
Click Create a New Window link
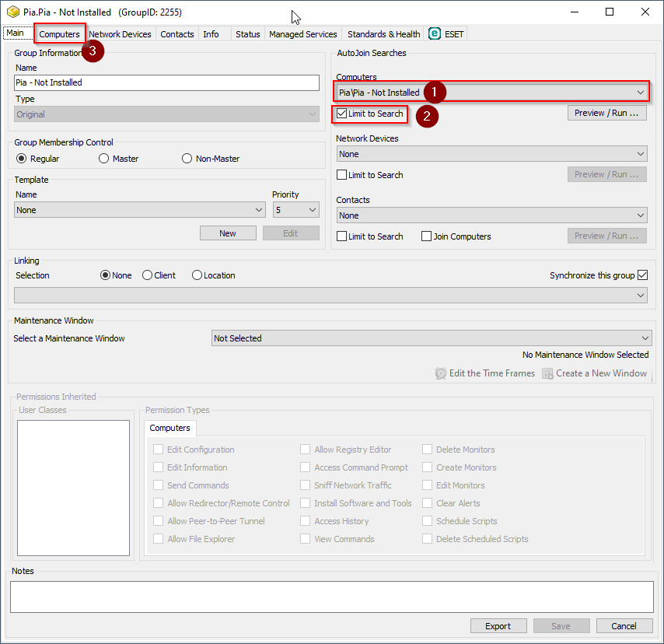601,373
